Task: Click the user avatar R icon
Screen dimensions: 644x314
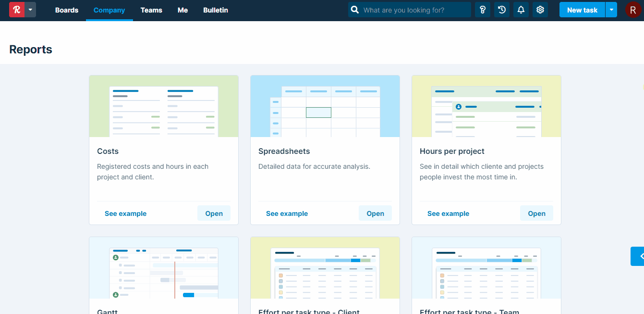Action: (x=633, y=10)
